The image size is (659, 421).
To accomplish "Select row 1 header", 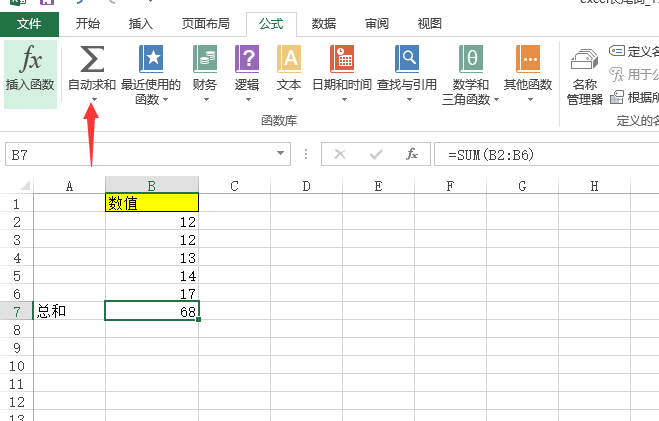I will point(16,203).
